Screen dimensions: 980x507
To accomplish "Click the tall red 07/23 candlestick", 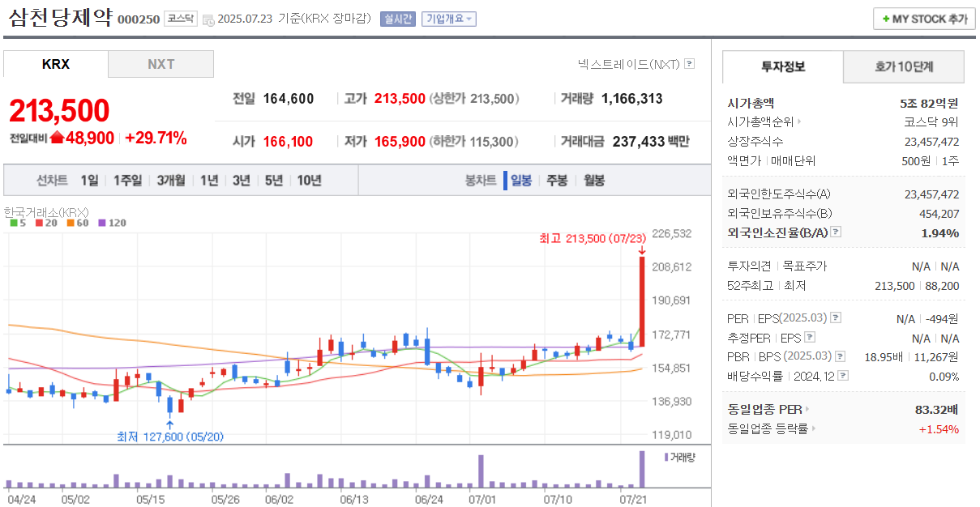I will pos(642,301).
